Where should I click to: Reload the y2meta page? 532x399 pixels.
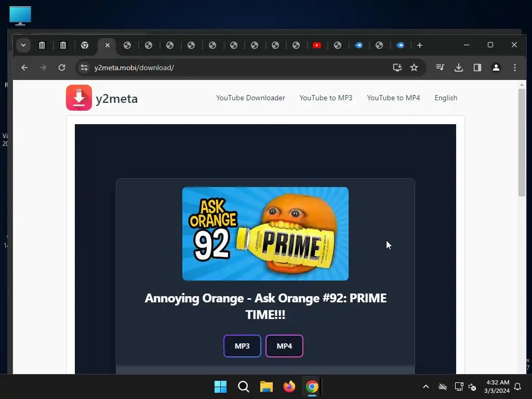click(62, 68)
